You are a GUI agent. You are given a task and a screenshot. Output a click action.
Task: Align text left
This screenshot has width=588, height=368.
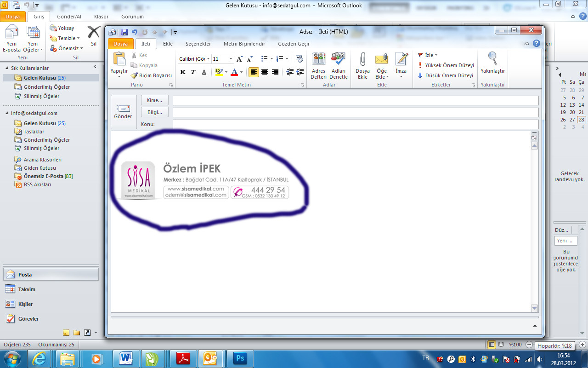point(254,72)
